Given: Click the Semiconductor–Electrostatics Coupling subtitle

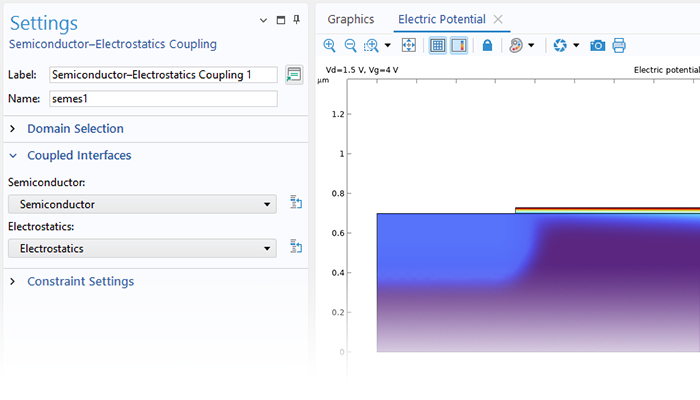Looking at the screenshot, I should [x=113, y=44].
